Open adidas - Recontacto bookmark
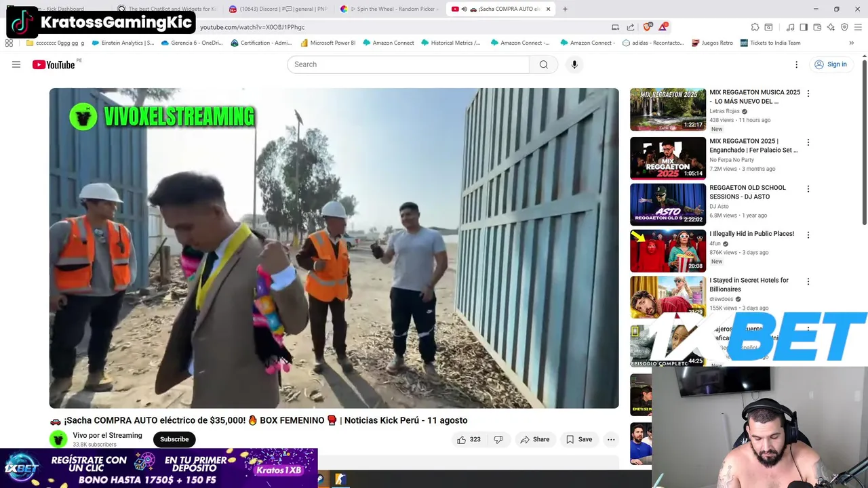This screenshot has width=868, height=488. (x=652, y=43)
